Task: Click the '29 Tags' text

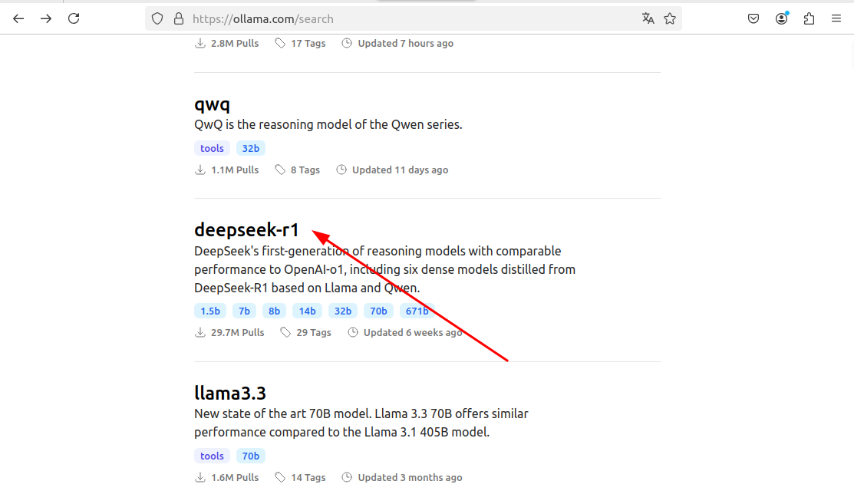Action: 314,333
